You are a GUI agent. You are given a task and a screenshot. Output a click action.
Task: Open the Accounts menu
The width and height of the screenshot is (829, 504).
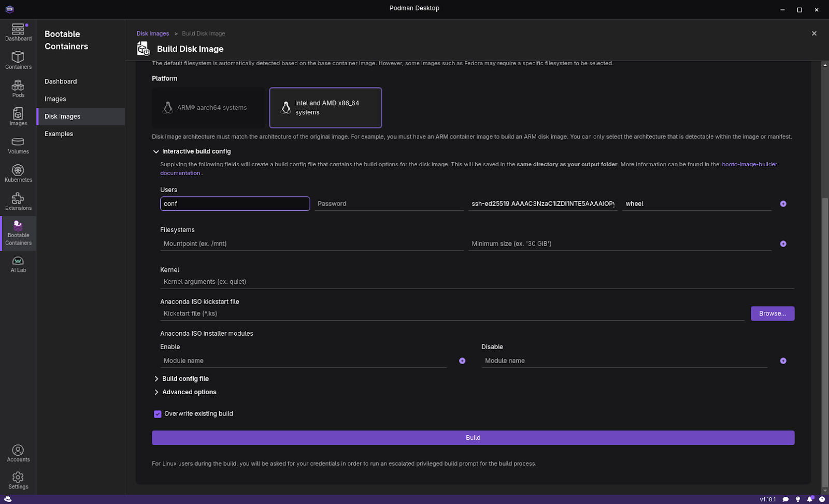click(x=18, y=453)
